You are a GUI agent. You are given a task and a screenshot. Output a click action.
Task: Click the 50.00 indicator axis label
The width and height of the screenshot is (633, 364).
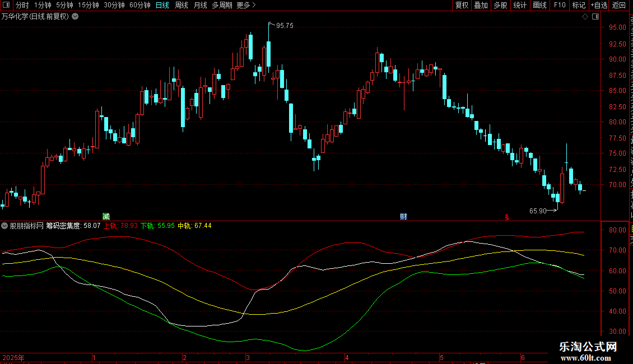coord(618,291)
